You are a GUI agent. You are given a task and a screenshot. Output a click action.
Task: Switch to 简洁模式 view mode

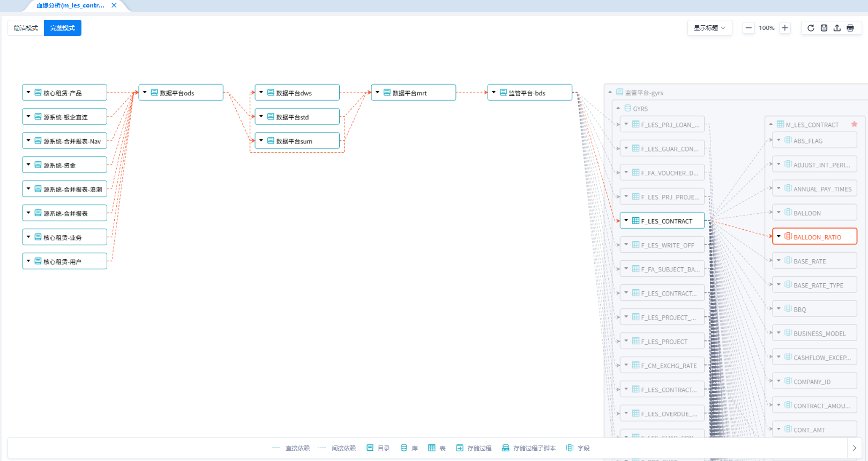click(x=26, y=28)
